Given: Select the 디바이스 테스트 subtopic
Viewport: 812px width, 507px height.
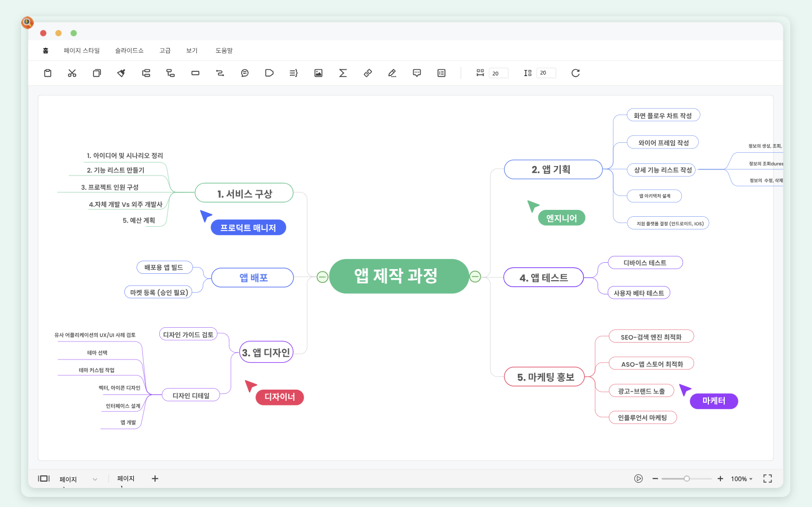Looking at the screenshot, I should point(645,263).
